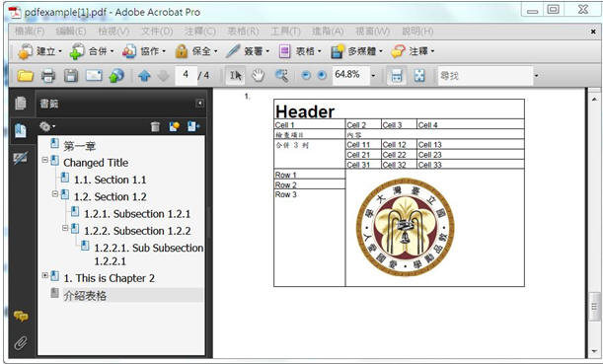Click the 尋找 search input field
This screenshot has width=603, height=364.
[x=486, y=76]
